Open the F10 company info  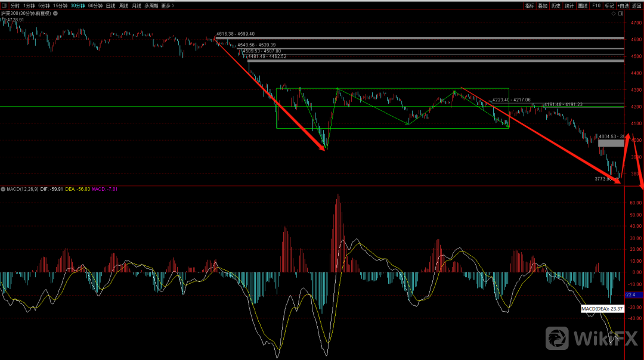pyautogui.click(x=596, y=5)
